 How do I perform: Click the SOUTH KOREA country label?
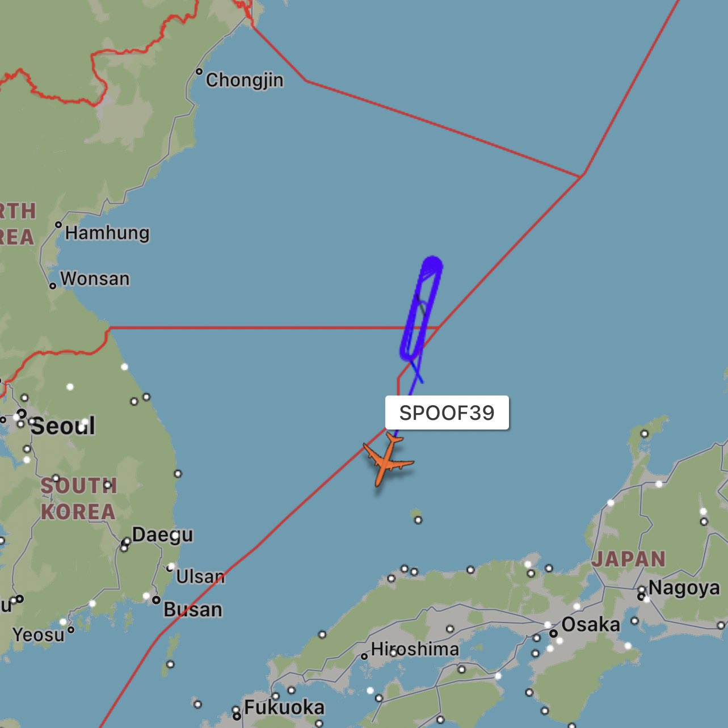pos(78,499)
